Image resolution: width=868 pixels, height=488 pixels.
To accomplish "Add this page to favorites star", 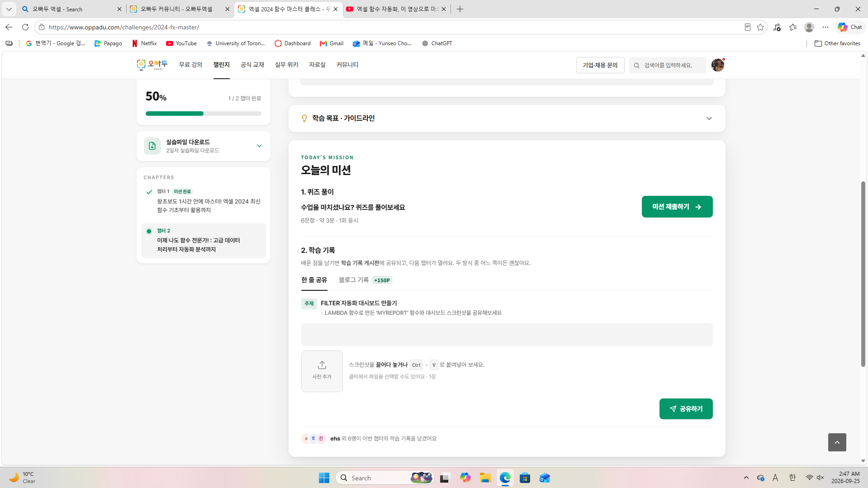I will (x=760, y=27).
